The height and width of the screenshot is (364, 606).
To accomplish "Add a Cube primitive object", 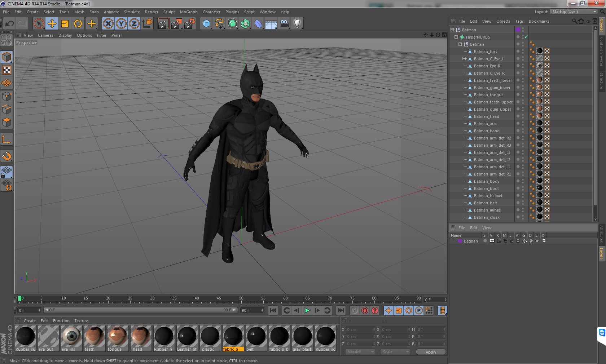I will pyautogui.click(x=206, y=24).
